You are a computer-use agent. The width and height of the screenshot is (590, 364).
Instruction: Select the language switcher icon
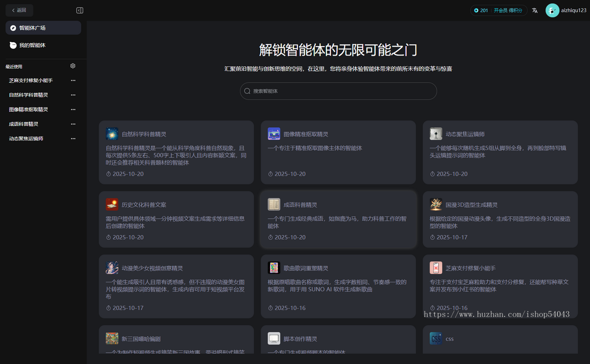click(534, 10)
